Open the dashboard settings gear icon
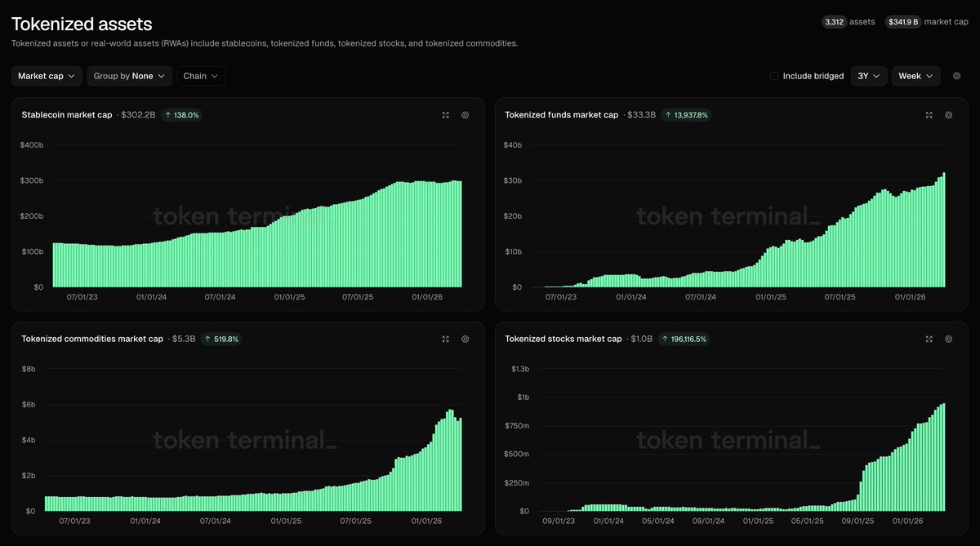Image resolution: width=980 pixels, height=546 pixels. click(x=957, y=76)
